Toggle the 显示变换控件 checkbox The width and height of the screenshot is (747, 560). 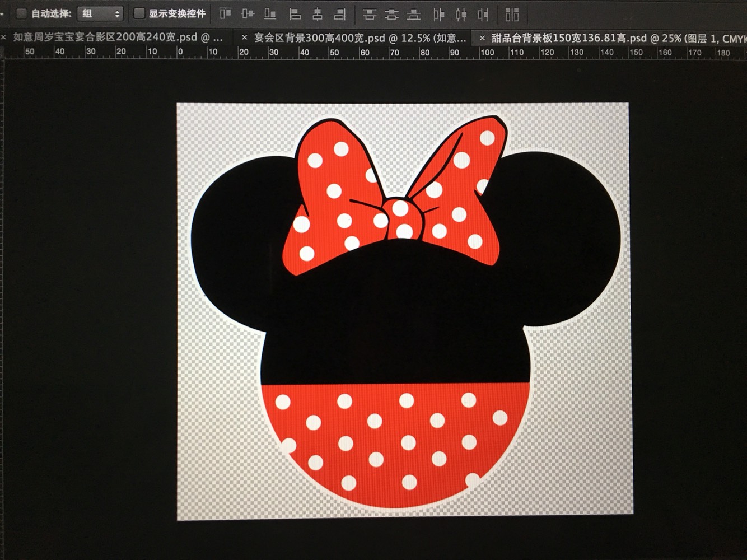point(139,13)
